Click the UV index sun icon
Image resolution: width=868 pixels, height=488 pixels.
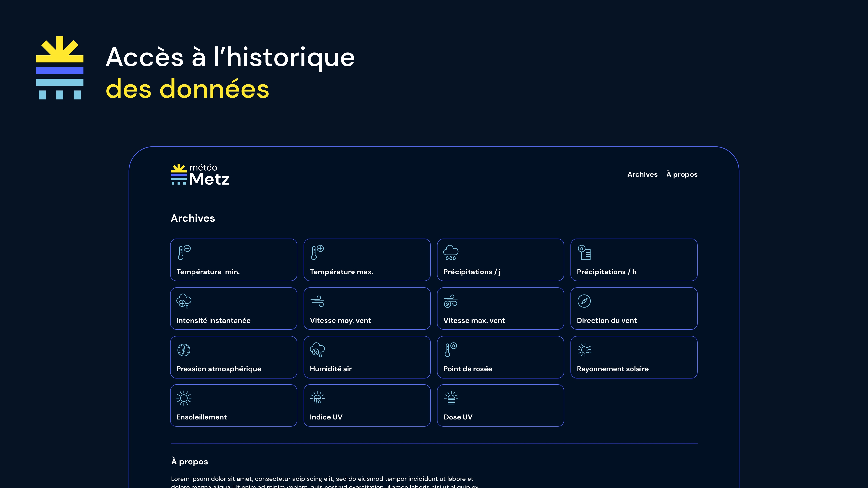click(x=317, y=397)
